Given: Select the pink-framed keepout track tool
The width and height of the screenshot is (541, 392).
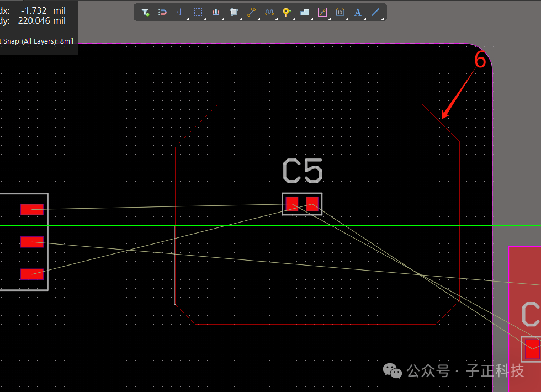Looking at the screenshot, I should click(x=322, y=12).
